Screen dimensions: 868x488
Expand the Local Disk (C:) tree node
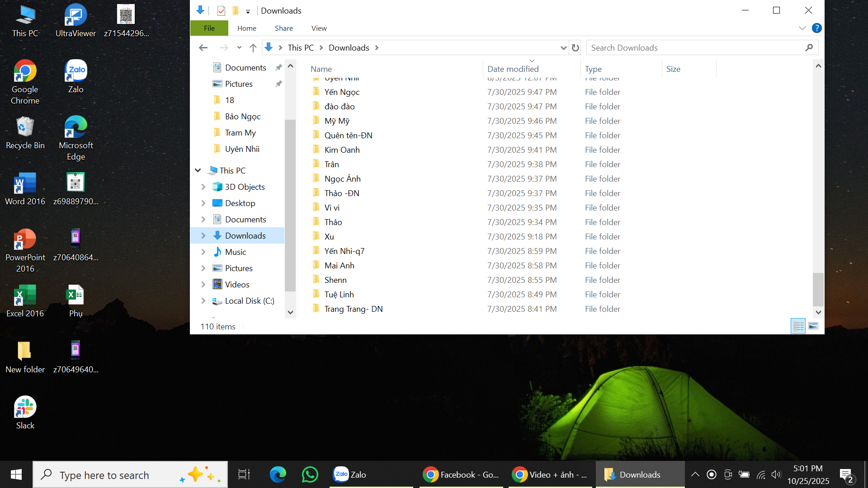coord(203,301)
